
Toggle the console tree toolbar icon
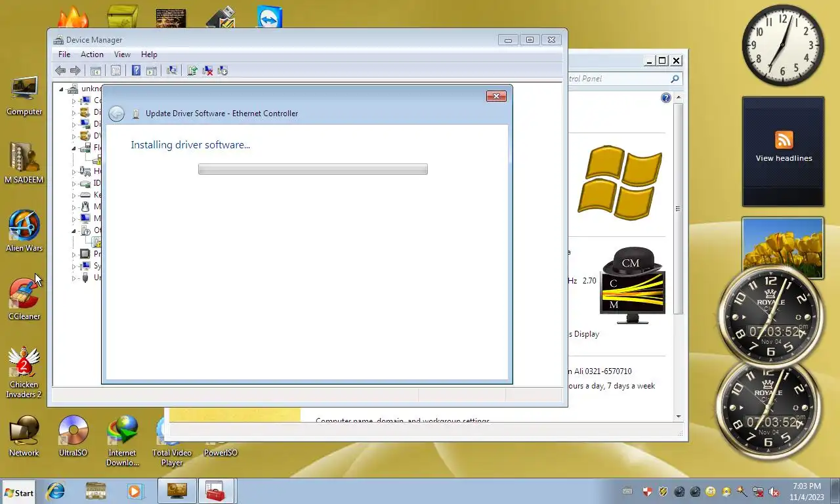coord(96,71)
